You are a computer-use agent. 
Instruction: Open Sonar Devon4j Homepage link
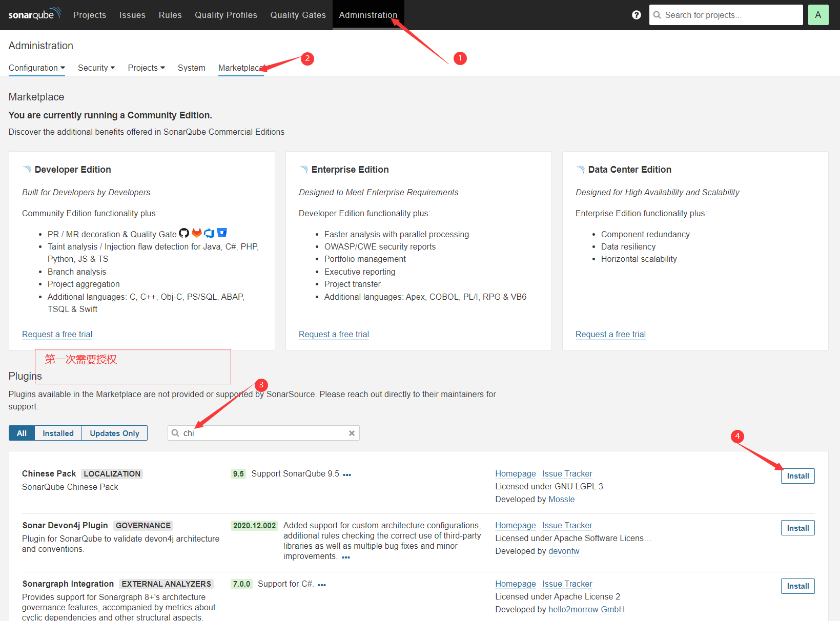click(516, 525)
